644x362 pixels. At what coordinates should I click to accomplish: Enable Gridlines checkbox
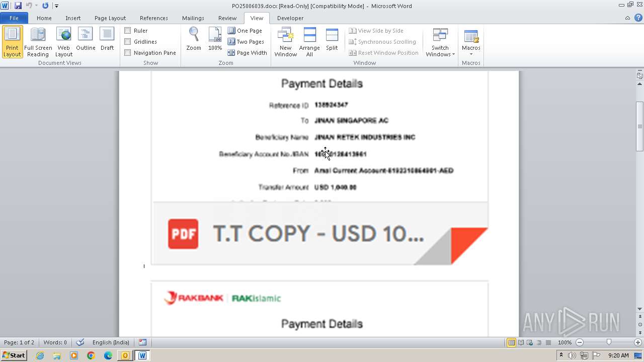(x=128, y=42)
